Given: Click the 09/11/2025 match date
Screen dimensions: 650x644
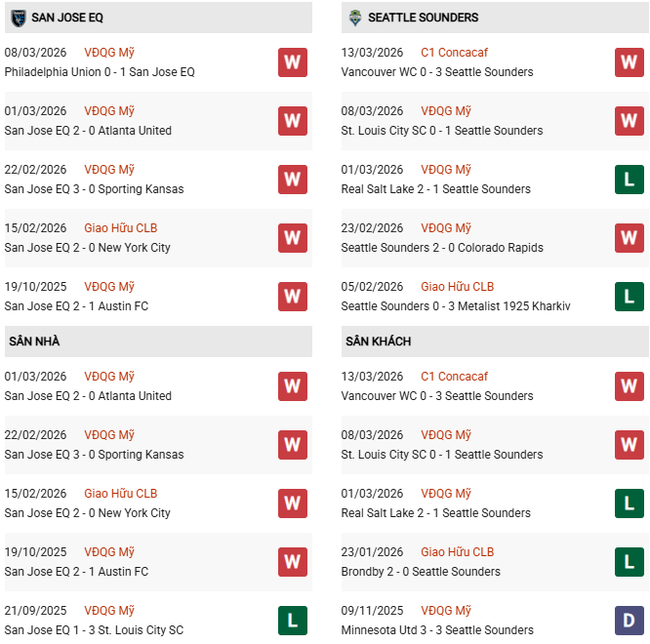Looking at the screenshot, I should pos(372,611).
